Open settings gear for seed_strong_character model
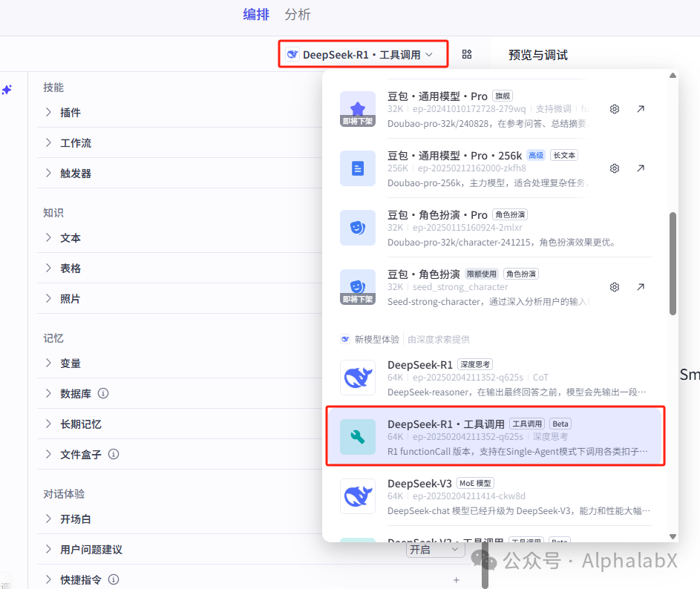Screen dimensions: 700x589 (x=615, y=287)
